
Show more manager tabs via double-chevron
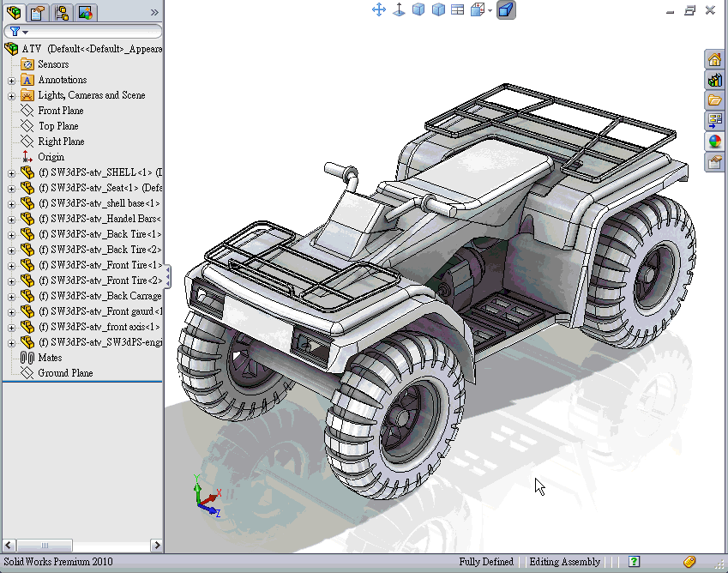coord(154,13)
